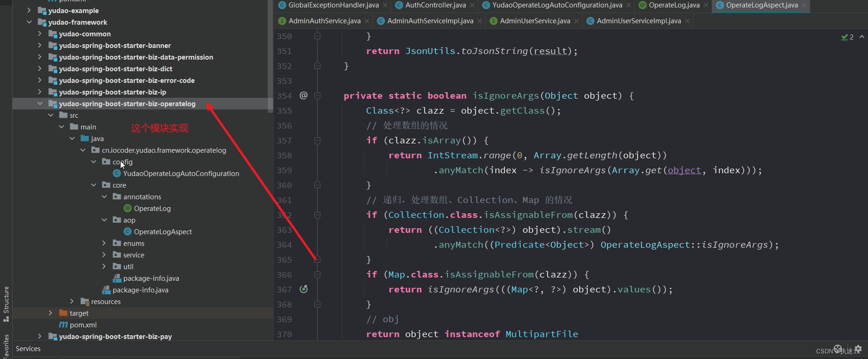Open the Structure tool window
Image resolution: width=868 pixels, height=359 pixels.
(6, 304)
